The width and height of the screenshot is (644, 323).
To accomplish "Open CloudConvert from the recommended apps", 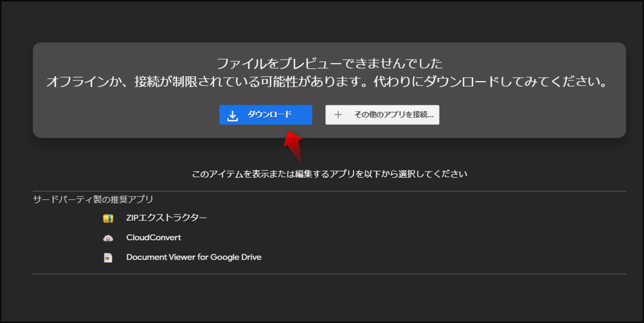I will point(155,237).
